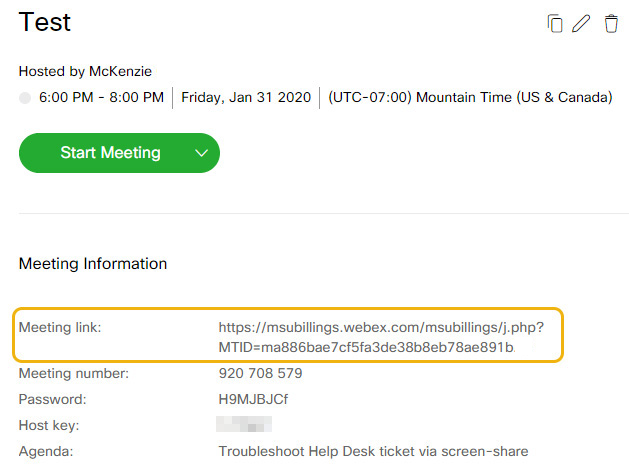Click the Host key label

coord(49,425)
